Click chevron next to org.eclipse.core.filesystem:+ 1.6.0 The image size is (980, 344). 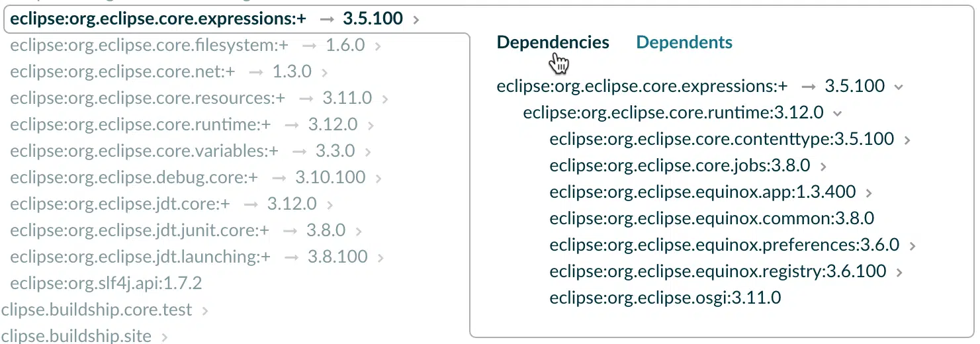(378, 46)
